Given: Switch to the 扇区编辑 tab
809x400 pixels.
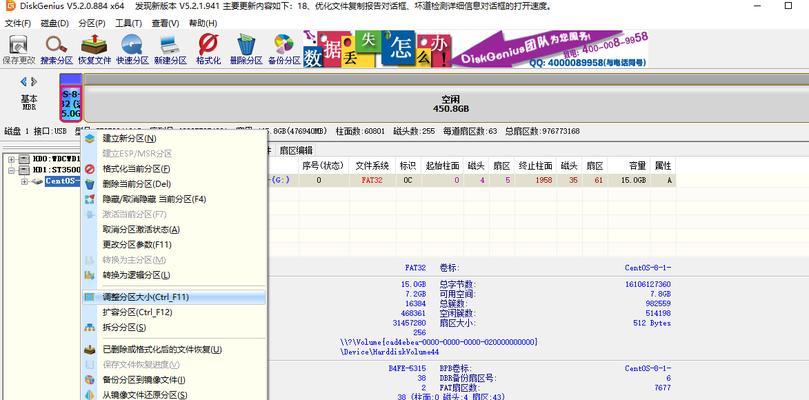Looking at the screenshot, I should pyautogui.click(x=296, y=151).
